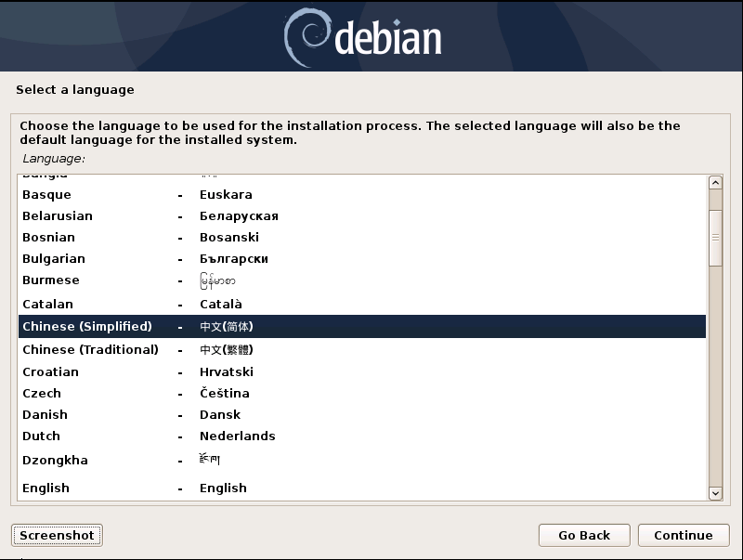Image resolution: width=743 pixels, height=560 pixels.
Task: Pick Burmese from the list
Action: tap(362, 280)
